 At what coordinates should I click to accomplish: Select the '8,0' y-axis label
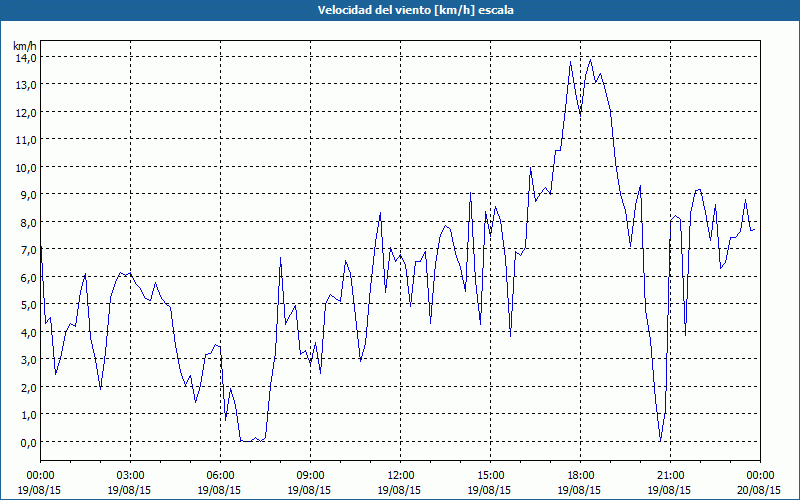29,223
